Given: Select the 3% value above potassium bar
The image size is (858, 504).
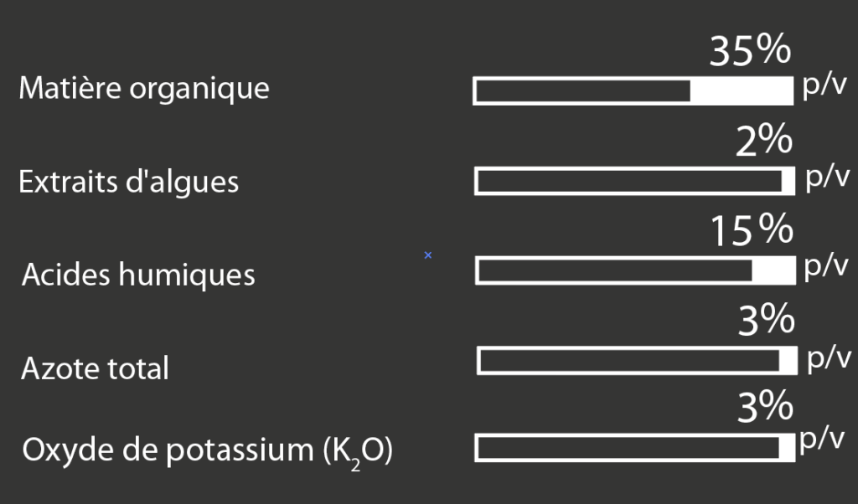Looking at the screenshot, I should click(x=765, y=408).
